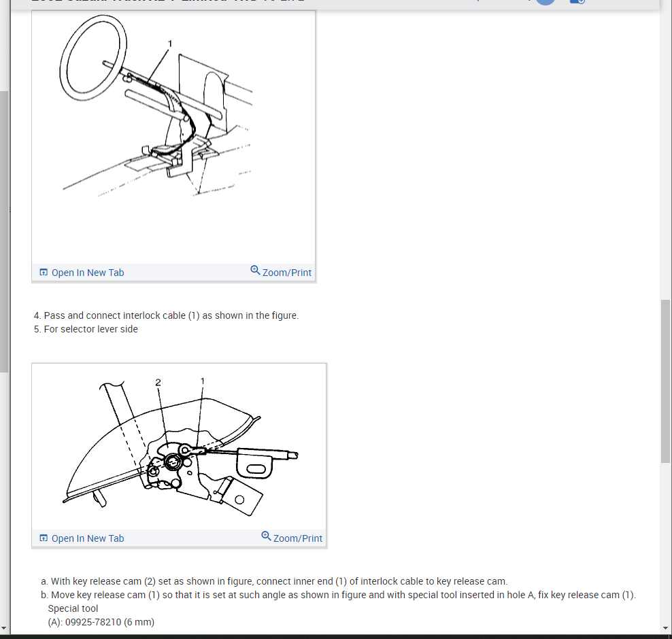
Task: Click the down arrow of left scrollbar
Action: point(4,628)
